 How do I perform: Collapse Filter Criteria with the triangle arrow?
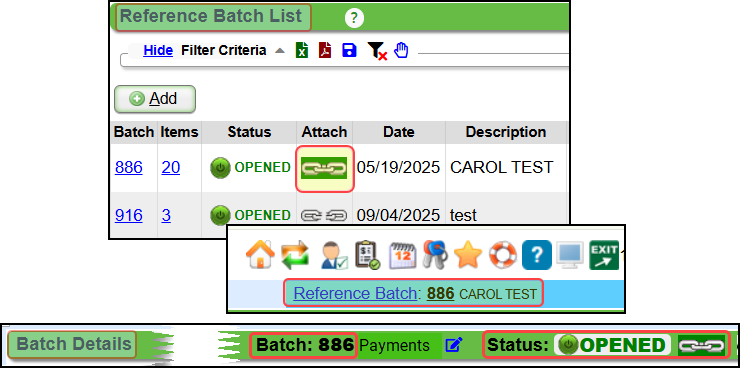pos(280,50)
